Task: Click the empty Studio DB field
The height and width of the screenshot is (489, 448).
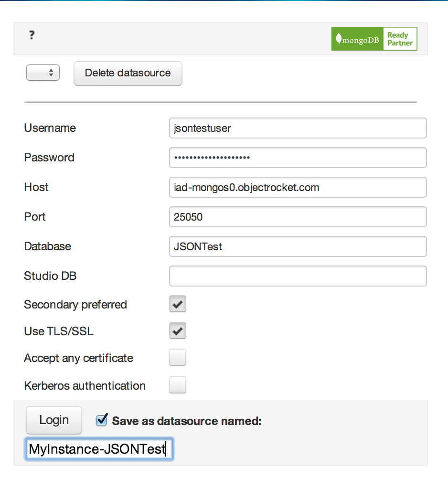Action: coord(298,276)
